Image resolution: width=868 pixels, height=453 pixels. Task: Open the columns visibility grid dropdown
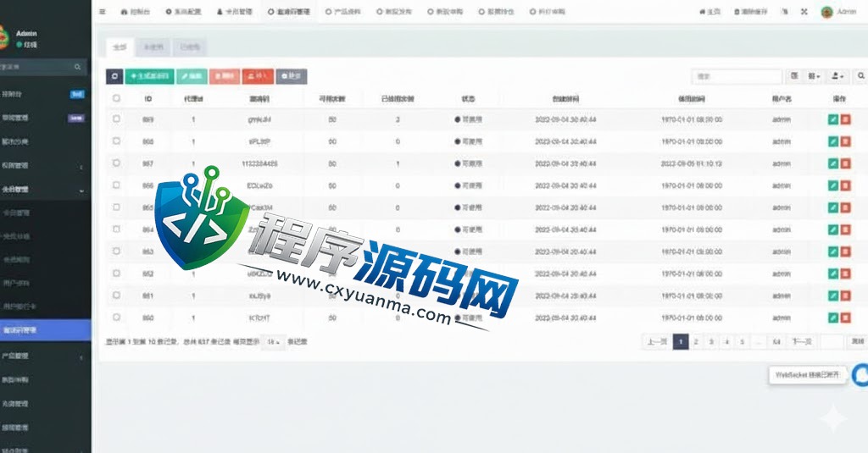815,76
